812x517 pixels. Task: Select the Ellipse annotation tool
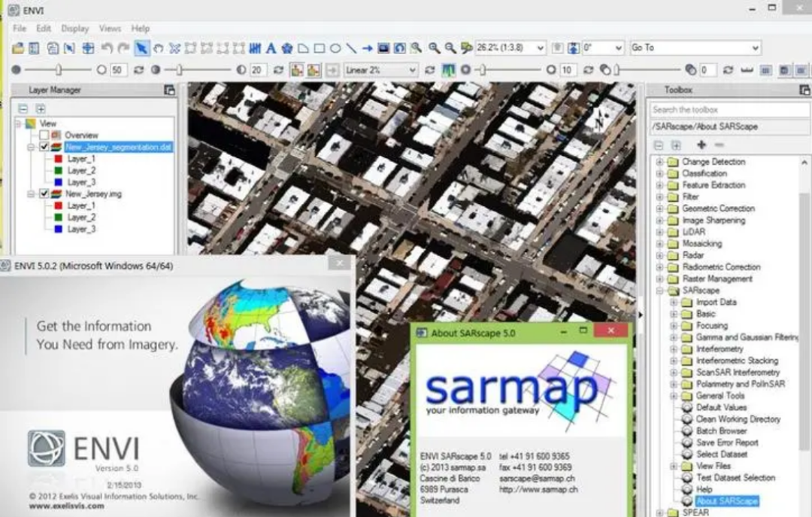tap(335, 48)
